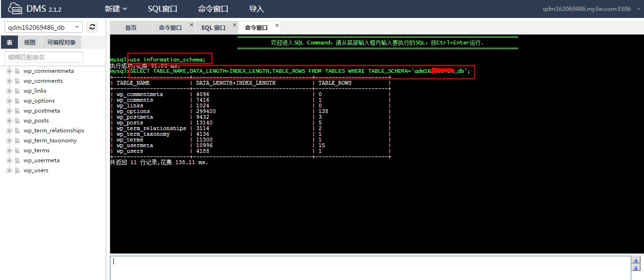The width and height of the screenshot is (644, 280).
Task: Expand the wp_term_taxonomy table node
Action: click(x=9, y=140)
